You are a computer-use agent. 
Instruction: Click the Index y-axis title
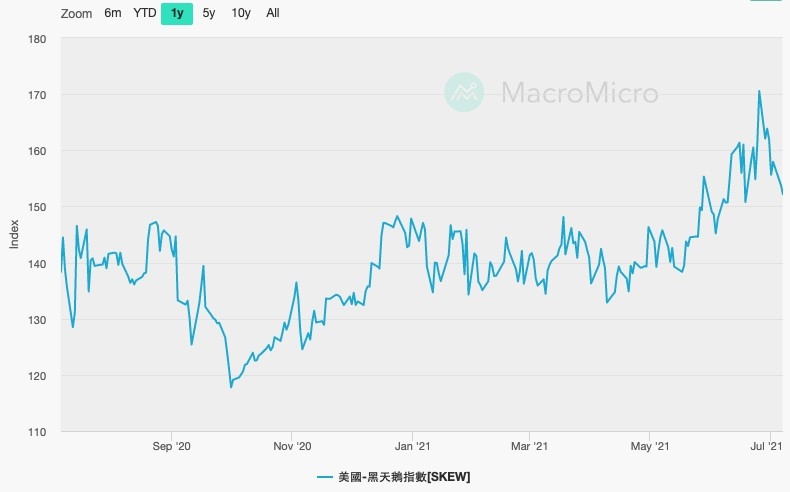click(x=15, y=236)
